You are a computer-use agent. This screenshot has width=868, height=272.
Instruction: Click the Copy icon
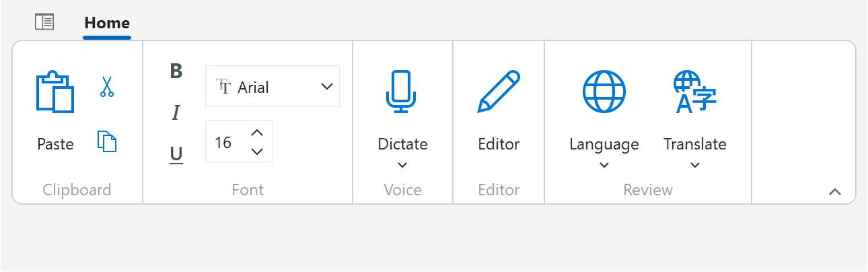(107, 141)
